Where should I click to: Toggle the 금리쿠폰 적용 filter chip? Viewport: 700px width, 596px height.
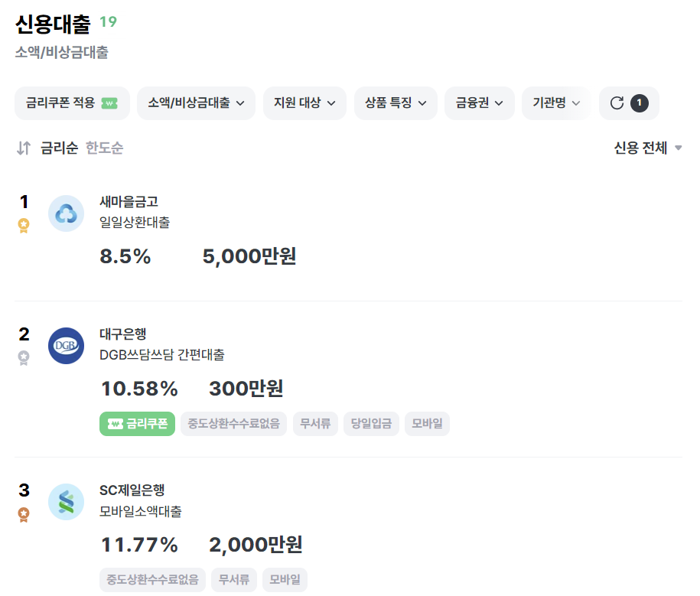tap(72, 103)
